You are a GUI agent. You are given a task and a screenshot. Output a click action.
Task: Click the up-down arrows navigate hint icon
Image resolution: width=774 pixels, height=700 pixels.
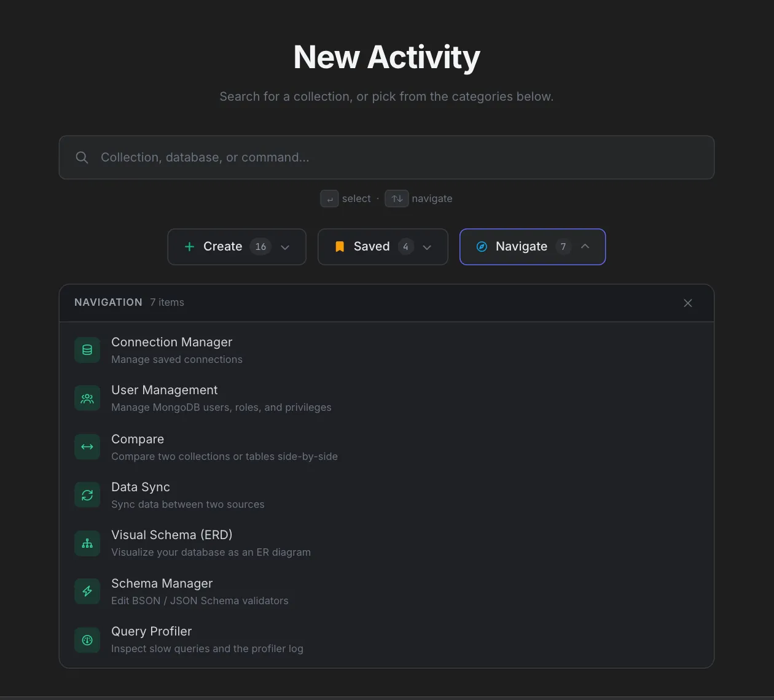pyautogui.click(x=397, y=199)
